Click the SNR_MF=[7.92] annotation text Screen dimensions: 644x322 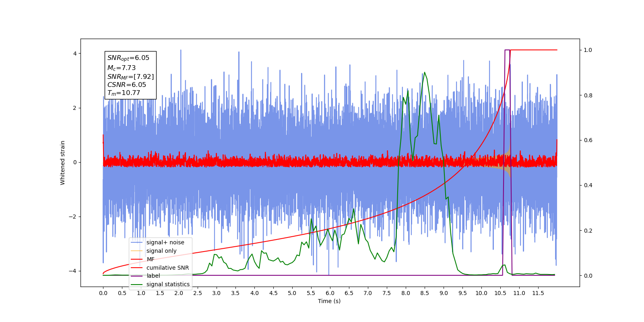tap(130, 76)
